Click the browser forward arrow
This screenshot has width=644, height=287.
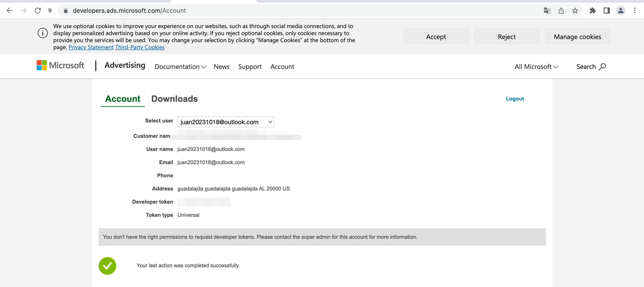[x=23, y=11]
